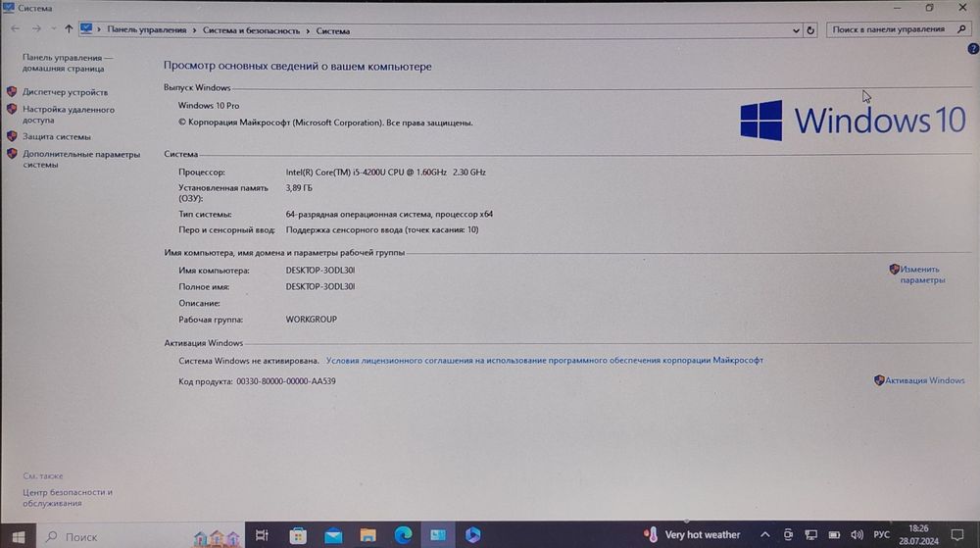Click shield icon beside 'Дополнительные параметры системы'
The height and width of the screenshot is (548, 980).
[x=12, y=153]
